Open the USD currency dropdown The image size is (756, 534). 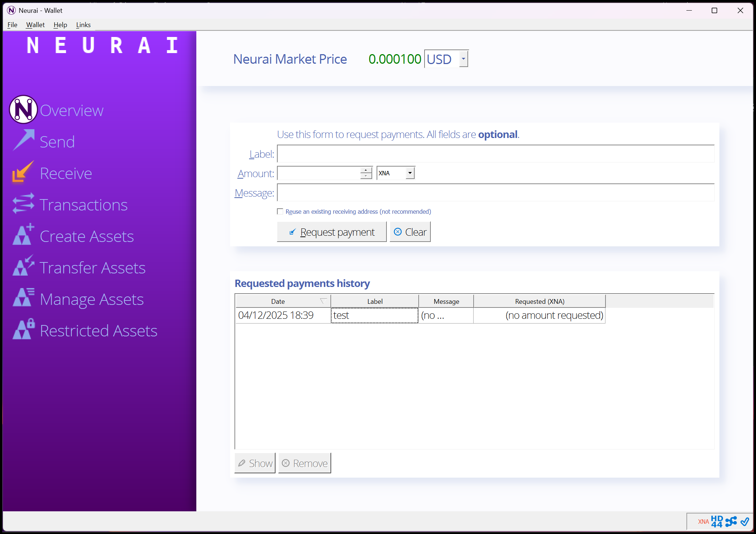(463, 59)
